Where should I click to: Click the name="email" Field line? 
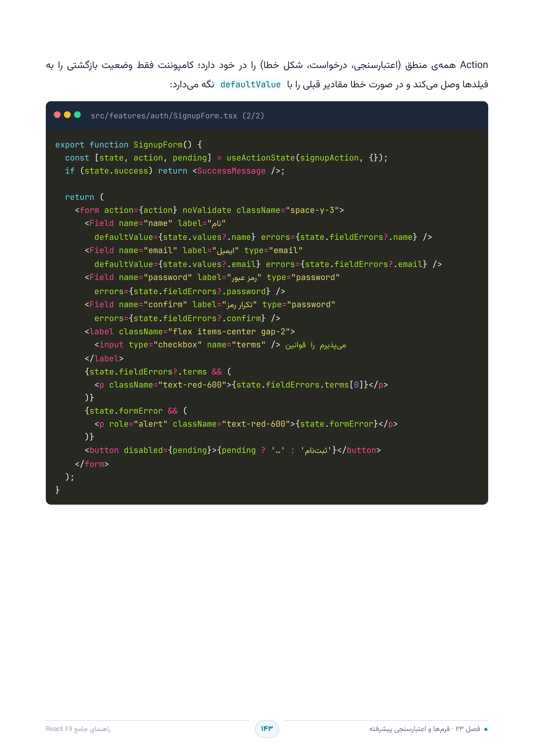193,250
